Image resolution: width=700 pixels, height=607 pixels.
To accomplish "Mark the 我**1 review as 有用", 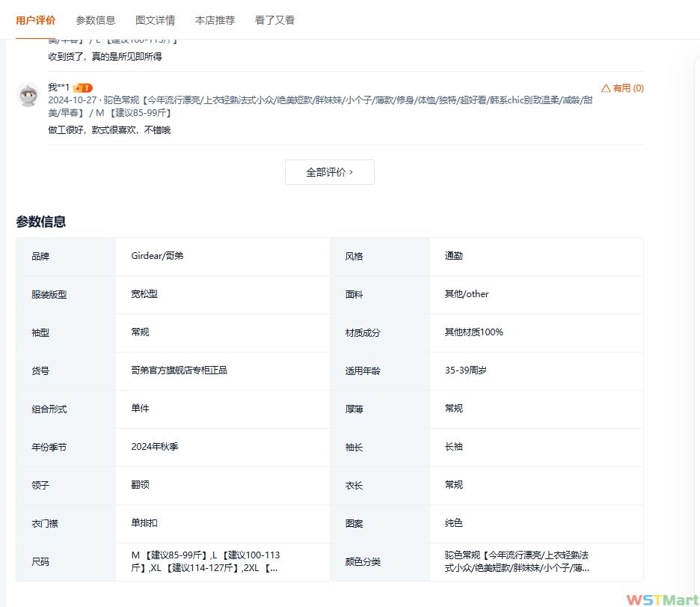I will 622,88.
